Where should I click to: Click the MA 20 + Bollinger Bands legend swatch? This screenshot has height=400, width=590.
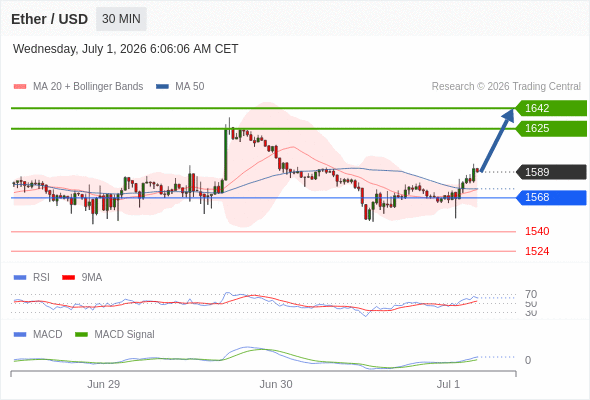tap(20, 87)
